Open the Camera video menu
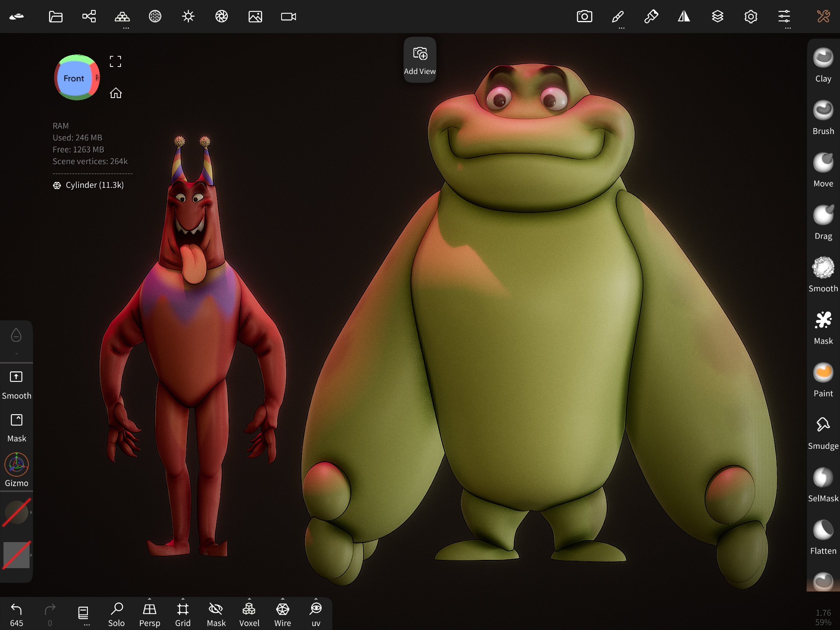This screenshot has width=840, height=630. point(289,17)
